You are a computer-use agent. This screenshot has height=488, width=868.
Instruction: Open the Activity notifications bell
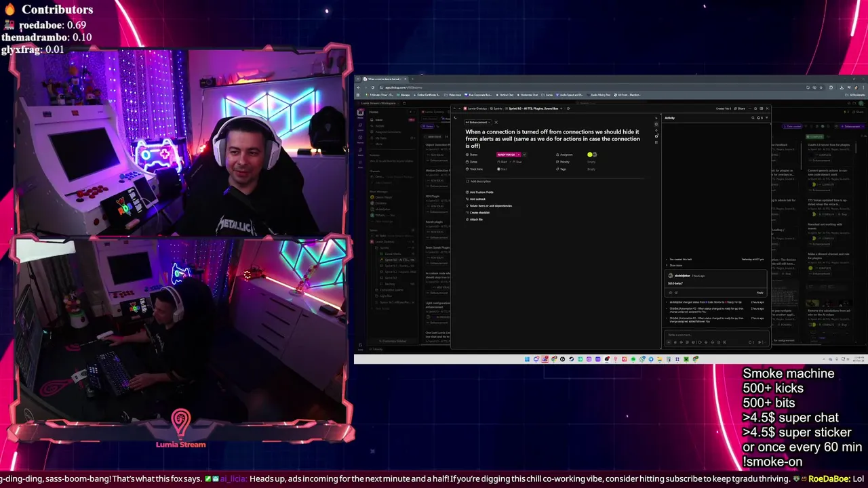[759, 118]
